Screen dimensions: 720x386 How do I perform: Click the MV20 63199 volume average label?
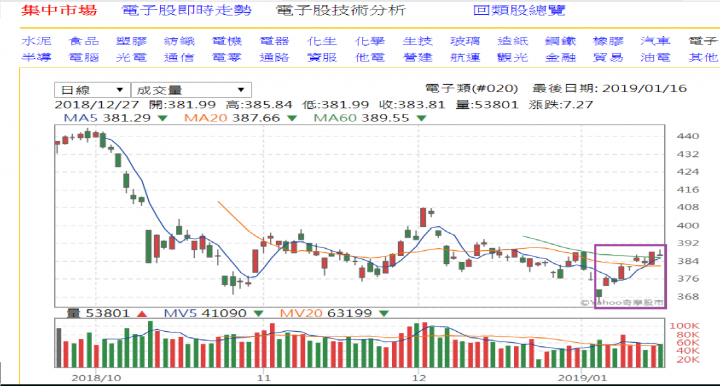[x=326, y=313]
